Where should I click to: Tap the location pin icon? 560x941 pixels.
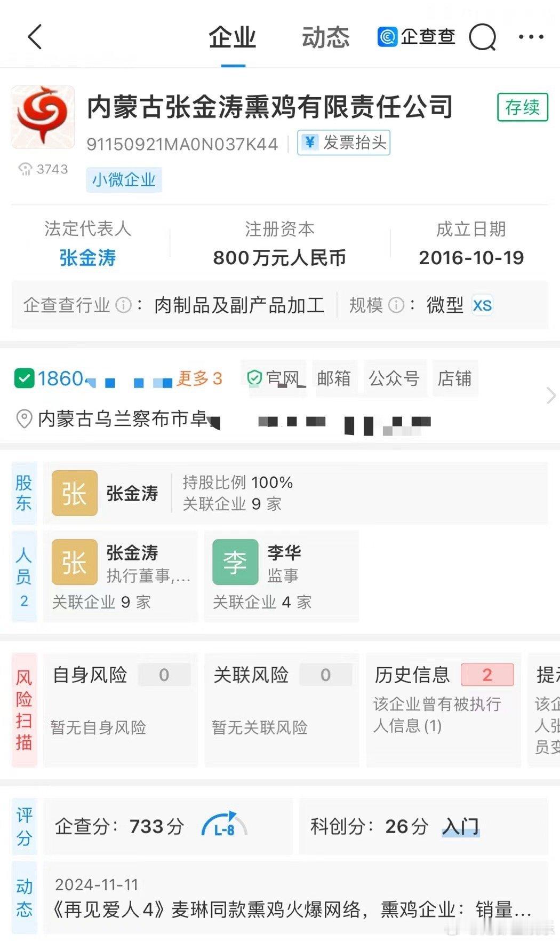tap(24, 419)
